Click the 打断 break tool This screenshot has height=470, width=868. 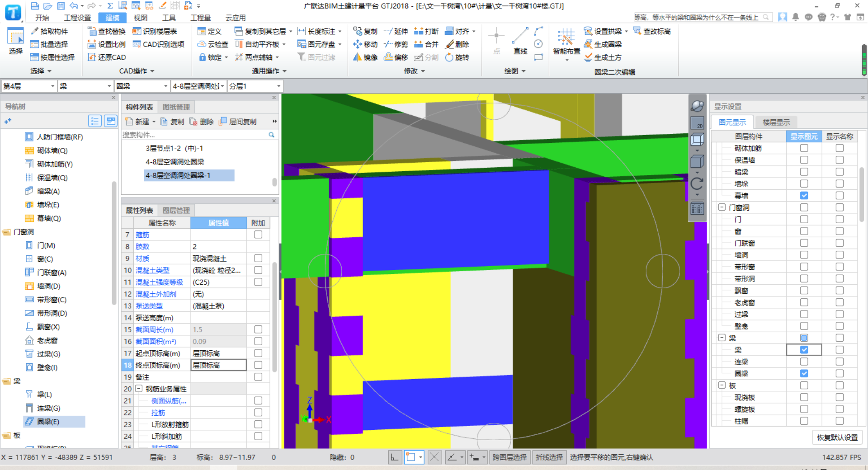(426, 31)
